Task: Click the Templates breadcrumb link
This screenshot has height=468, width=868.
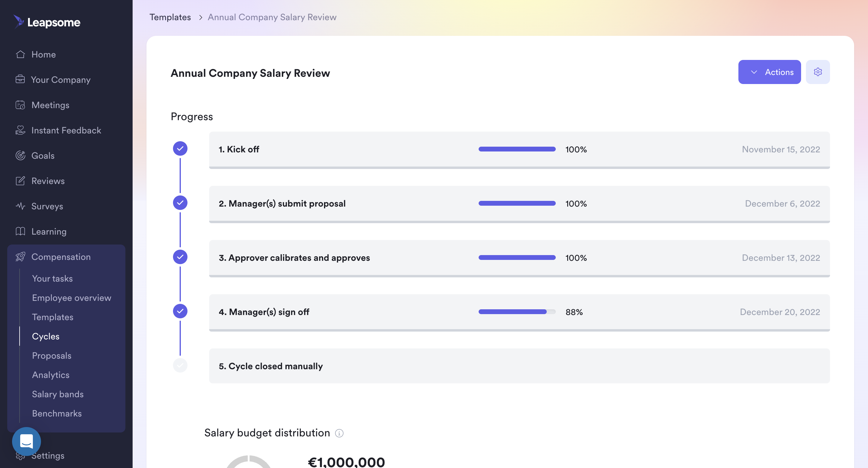Action: pyautogui.click(x=170, y=17)
